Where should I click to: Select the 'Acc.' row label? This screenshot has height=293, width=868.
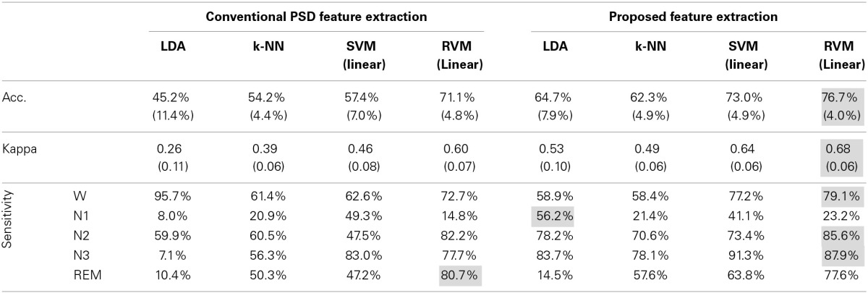pyautogui.click(x=14, y=97)
